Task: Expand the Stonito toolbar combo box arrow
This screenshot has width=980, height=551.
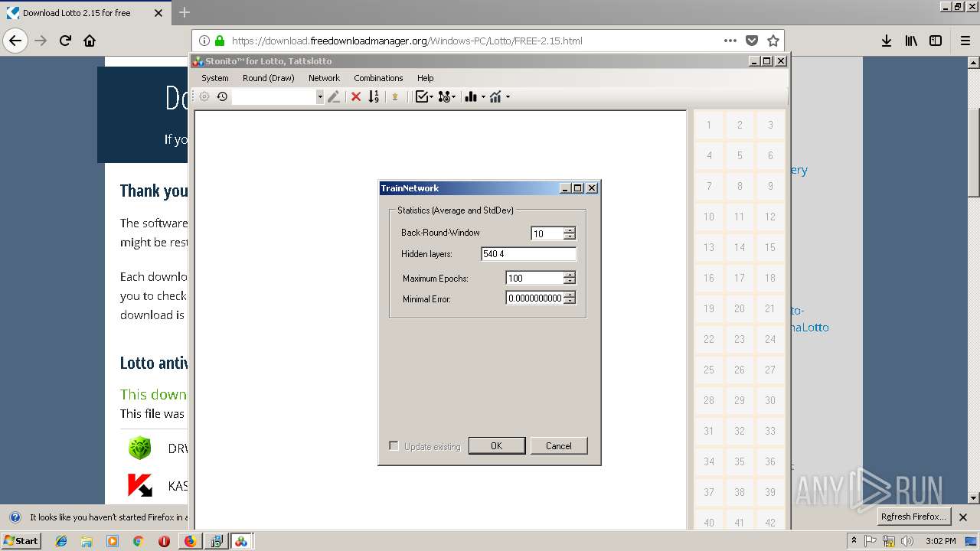Action: (x=320, y=97)
